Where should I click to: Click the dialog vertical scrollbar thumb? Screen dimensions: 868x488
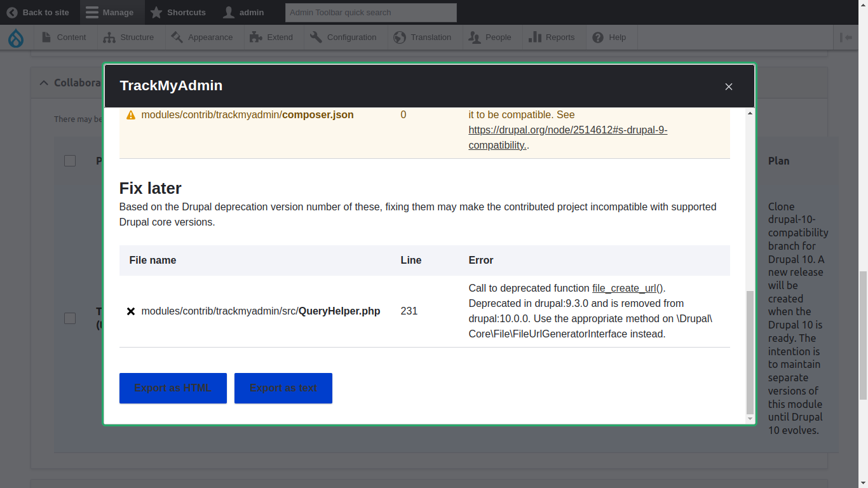coord(750,353)
